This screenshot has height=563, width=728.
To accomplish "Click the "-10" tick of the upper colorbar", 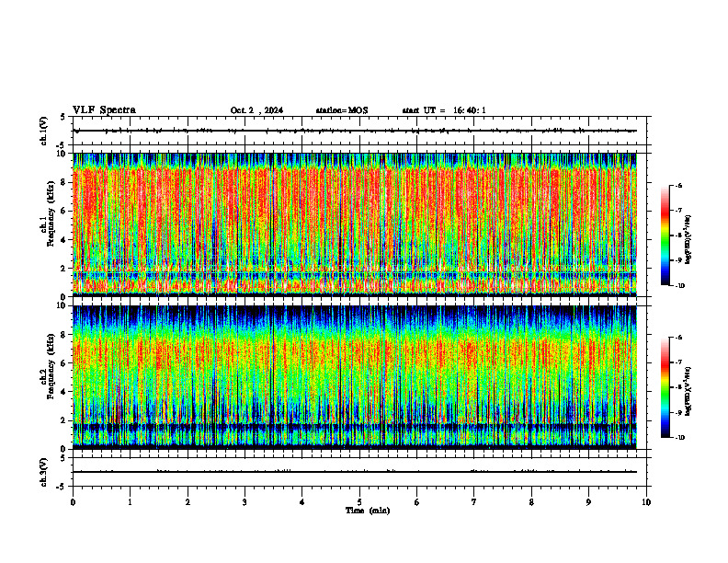I will point(679,286).
